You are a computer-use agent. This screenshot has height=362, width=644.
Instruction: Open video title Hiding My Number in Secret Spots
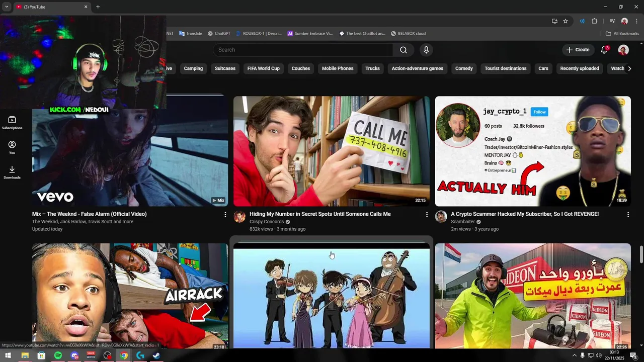tap(320, 214)
